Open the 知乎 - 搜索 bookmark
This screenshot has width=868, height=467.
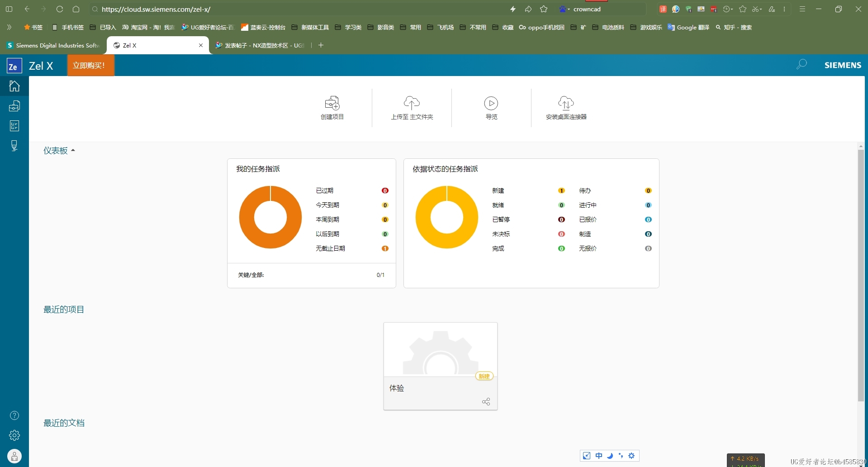733,27
